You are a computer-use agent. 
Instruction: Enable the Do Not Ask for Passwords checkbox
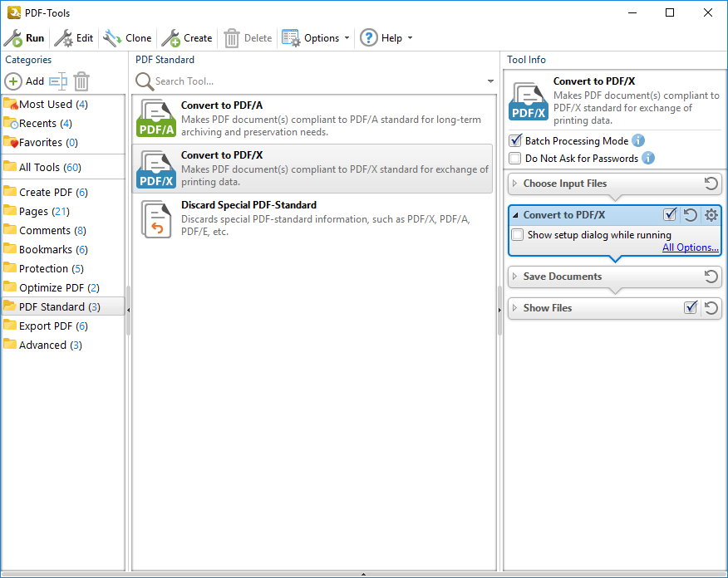[515, 158]
